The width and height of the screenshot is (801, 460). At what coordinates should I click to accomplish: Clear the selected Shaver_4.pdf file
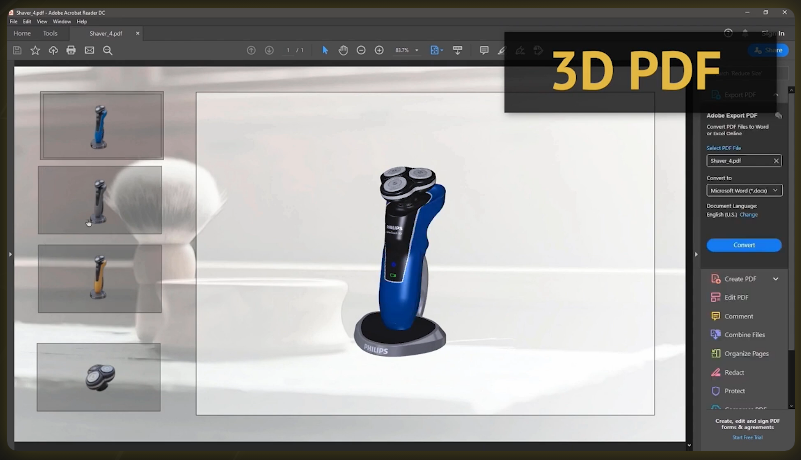pos(776,161)
